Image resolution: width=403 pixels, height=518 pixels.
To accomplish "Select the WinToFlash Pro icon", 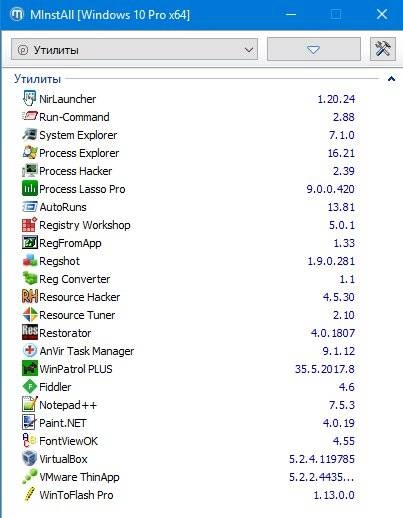I will point(30,495).
